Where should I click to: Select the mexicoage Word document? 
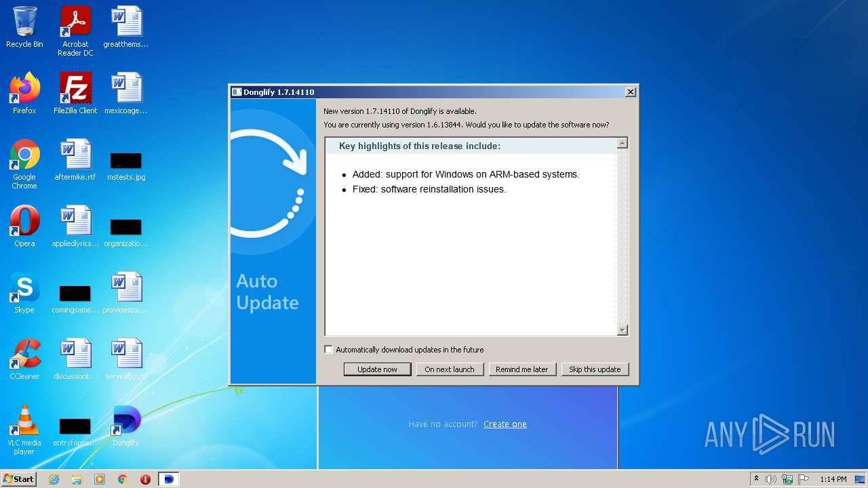126,94
